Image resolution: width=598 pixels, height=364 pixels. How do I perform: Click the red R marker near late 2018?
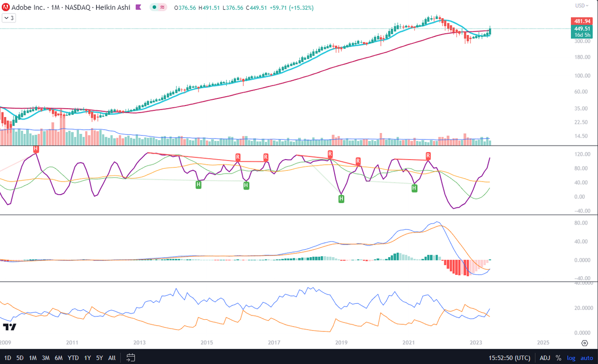pyautogui.click(x=330, y=154)
